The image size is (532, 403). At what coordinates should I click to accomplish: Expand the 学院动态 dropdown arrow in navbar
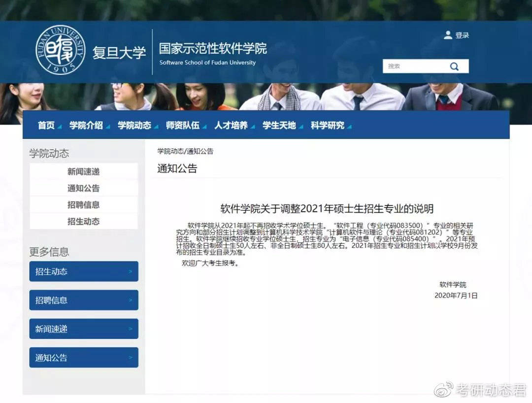tap(156, 127)
